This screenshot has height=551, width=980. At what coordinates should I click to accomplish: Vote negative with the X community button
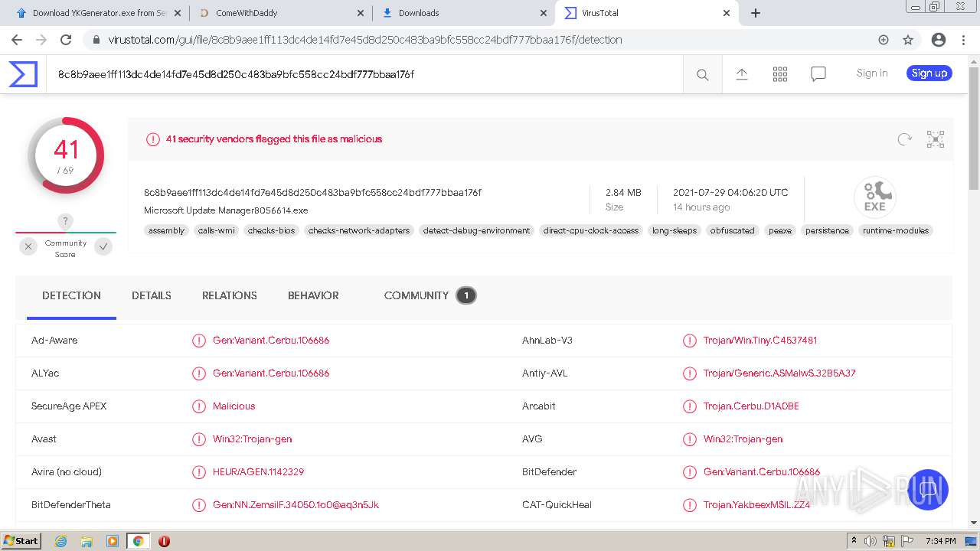pos(28,246)
